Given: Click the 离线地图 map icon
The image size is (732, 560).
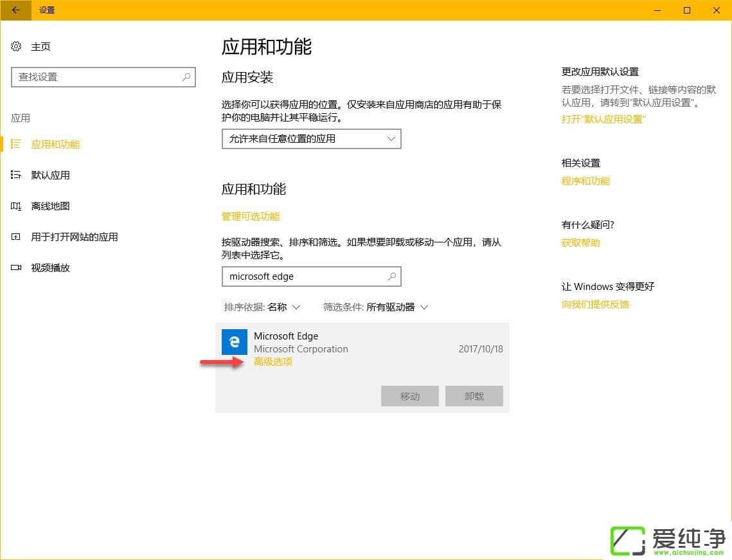Looking at the screenshot, I should pyautogui.click(x=16, y=206).
